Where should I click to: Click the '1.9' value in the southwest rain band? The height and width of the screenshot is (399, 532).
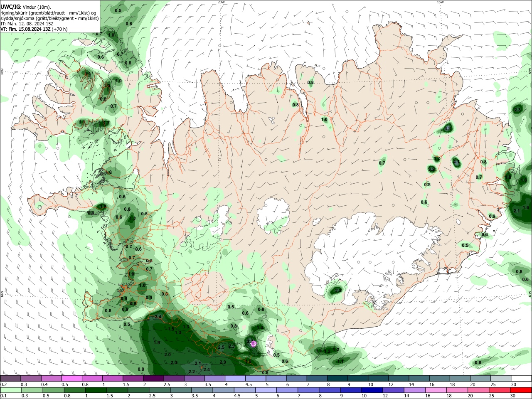pos(157,342)
